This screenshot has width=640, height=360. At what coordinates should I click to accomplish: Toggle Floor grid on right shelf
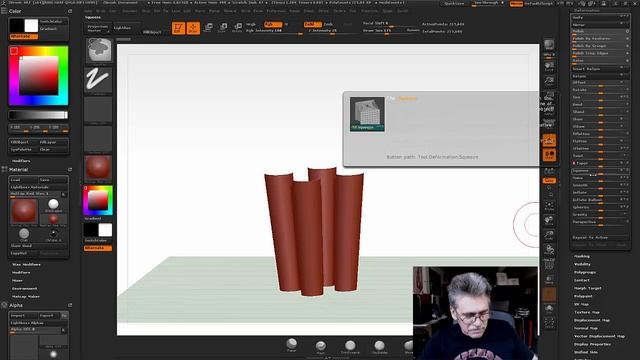549,155
